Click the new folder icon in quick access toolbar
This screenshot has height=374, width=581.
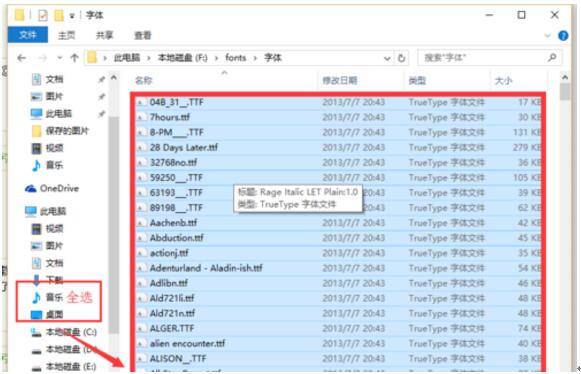pos(59,15)
